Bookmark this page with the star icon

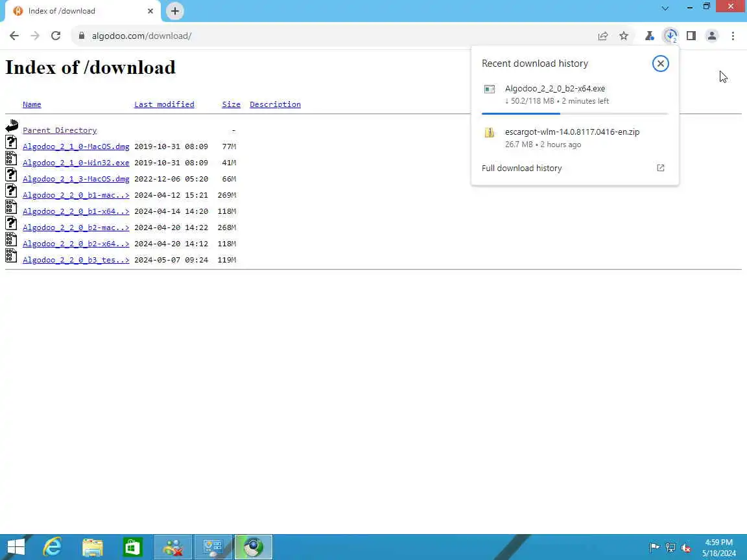pyautogui.click(x=624, y=36)
